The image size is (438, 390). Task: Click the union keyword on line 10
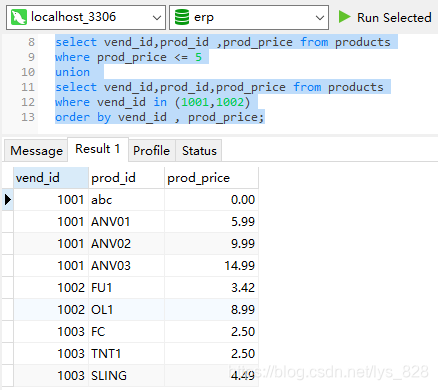[72, 72]
